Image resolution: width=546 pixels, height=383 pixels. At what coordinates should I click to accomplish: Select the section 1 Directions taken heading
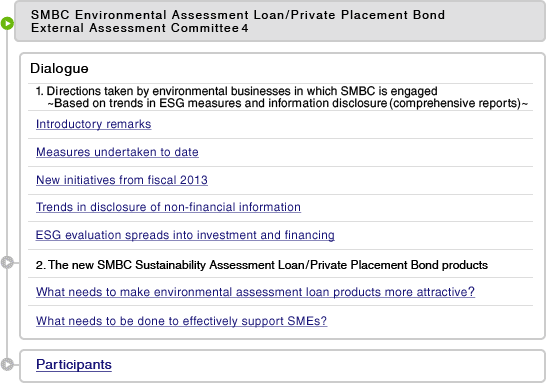pos(236,91)
